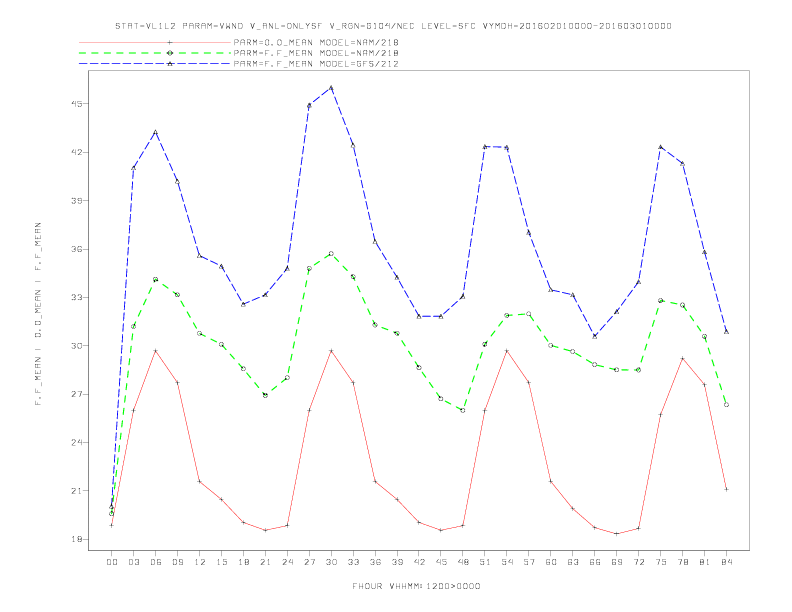
Task: Click x-axis tick label 54
Action: point(507,562)
